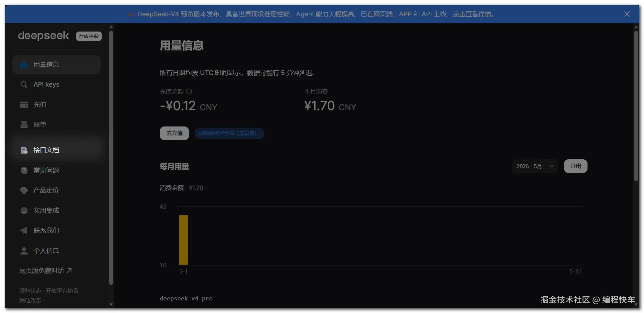Open the 2026 - 5月 month dropdown
Viewport: 644px width, 313px height.
coord(535,166)
